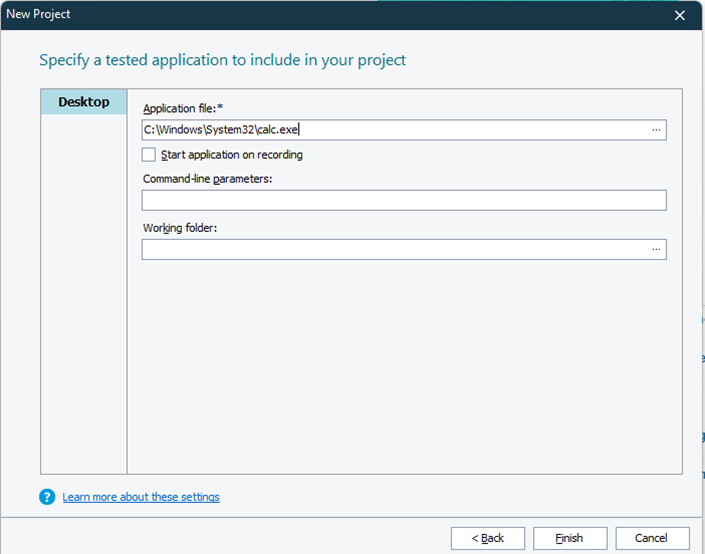705x554 pixels.
Task: Click the 'Start application on recording' label
Action: 231,155
